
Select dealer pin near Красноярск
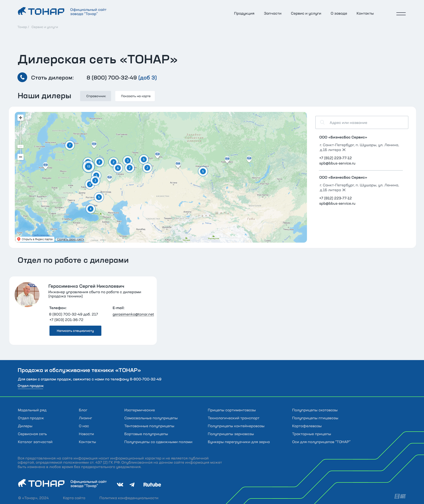227,159
